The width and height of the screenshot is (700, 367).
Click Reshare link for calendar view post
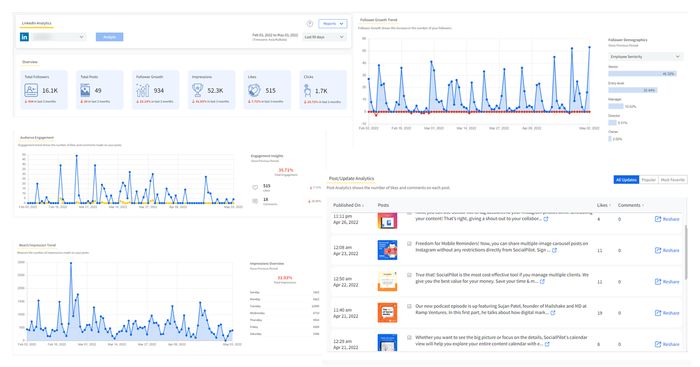pos(671,344)
